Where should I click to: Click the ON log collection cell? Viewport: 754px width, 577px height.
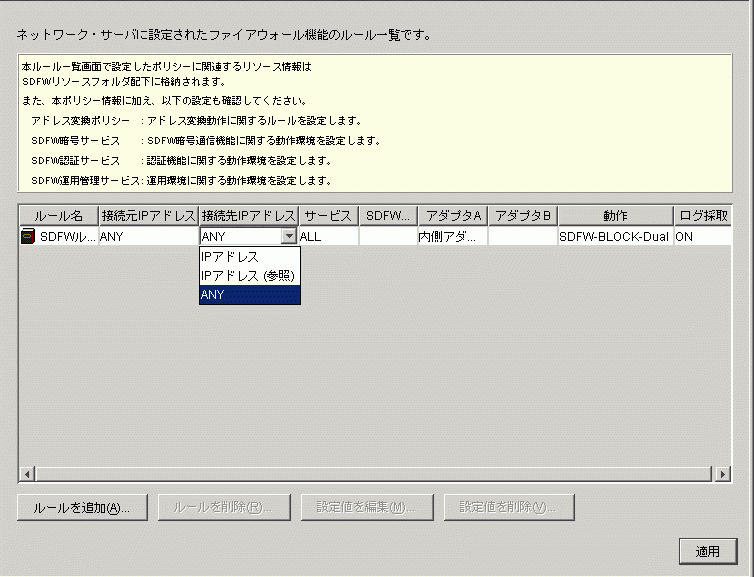[x=703, y=237]
